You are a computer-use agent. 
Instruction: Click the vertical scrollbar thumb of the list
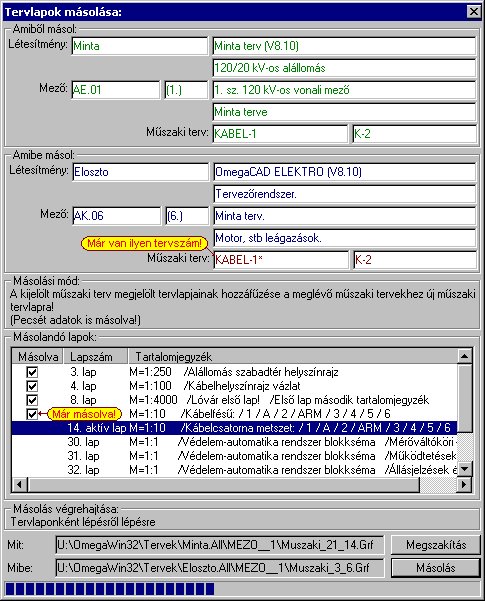(x=465, y=399)
